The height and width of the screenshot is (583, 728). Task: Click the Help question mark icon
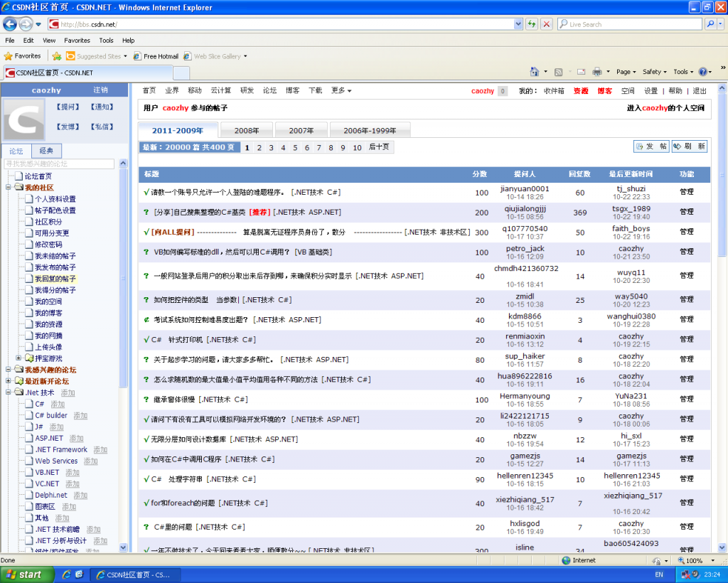click(x=702, y=72)
